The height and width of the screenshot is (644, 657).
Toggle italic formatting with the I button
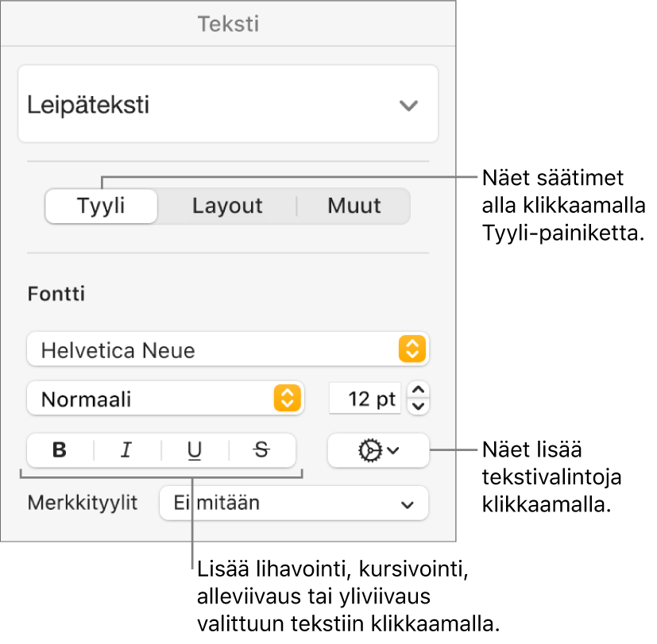[127, 450]
